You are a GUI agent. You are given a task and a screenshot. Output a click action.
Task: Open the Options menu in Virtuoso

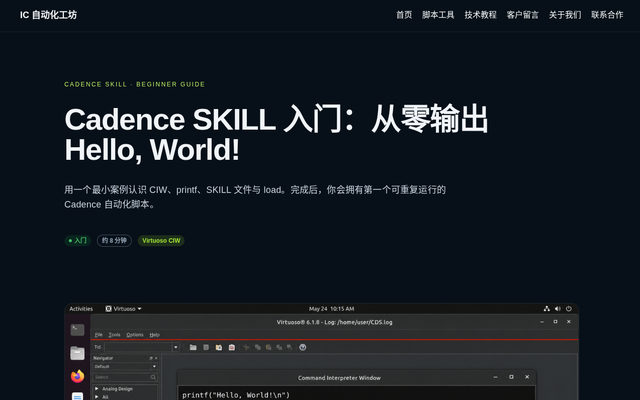[x=135, y=335]
